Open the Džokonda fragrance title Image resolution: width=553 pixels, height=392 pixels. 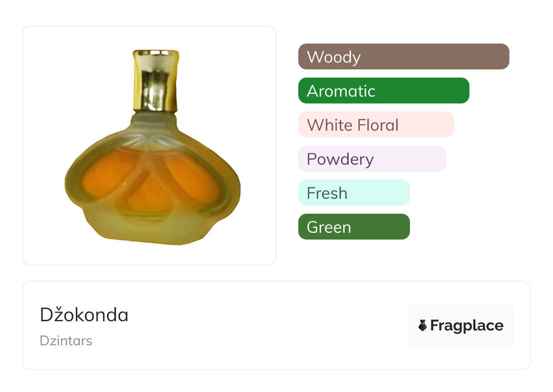click(x=84, y=315)
